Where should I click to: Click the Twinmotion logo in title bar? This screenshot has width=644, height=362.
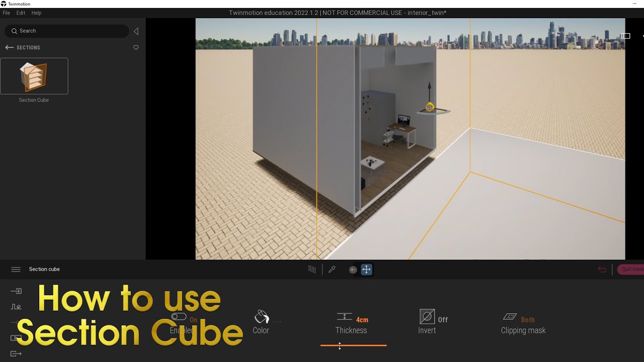(x=4, y=4)
